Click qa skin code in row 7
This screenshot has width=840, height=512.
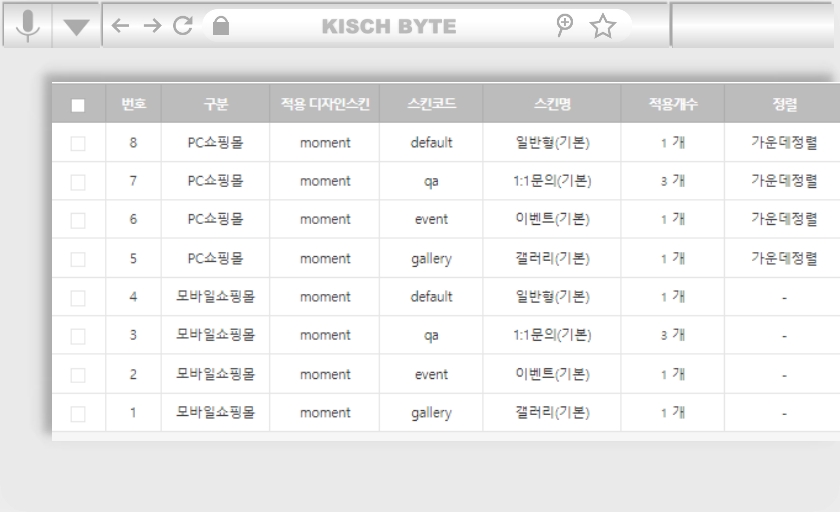pyautogui.click(x=431, y=182)
